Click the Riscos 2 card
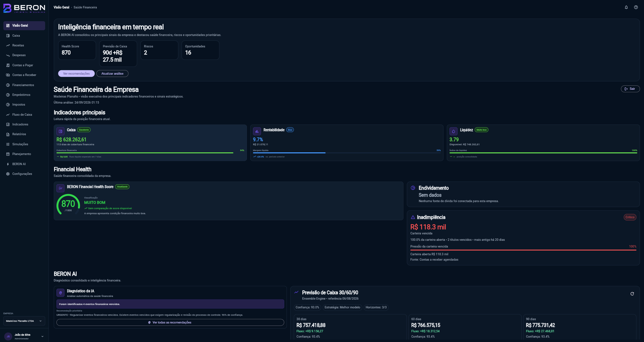Image resolution: width=644 pixels, height=342 pixels. (159, 50)
